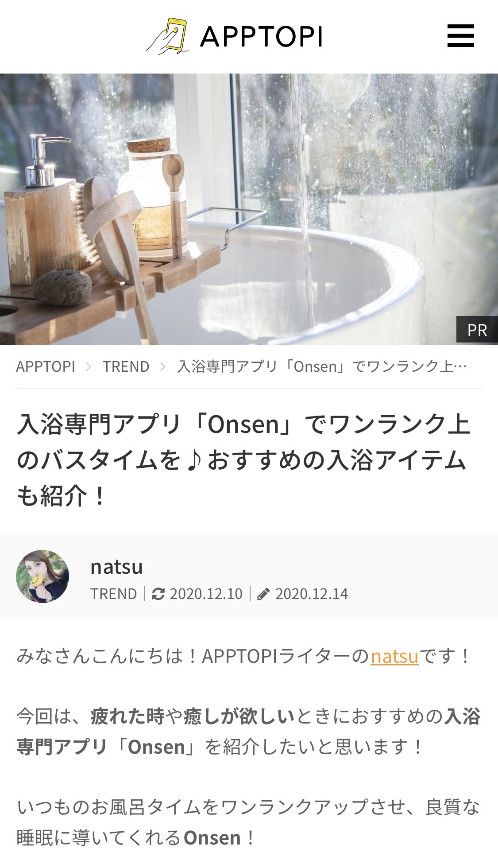Screen dimensions: 498x868
Task: Open the hamburger menu
Action: [x=460, y=36]
